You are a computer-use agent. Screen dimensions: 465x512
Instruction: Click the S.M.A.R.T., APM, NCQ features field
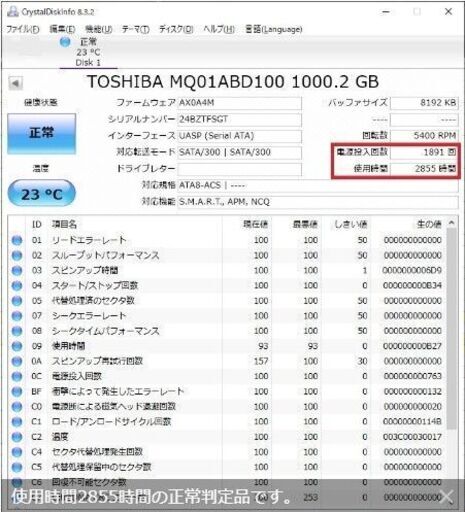pyautogui.click(x=318, y=202)
